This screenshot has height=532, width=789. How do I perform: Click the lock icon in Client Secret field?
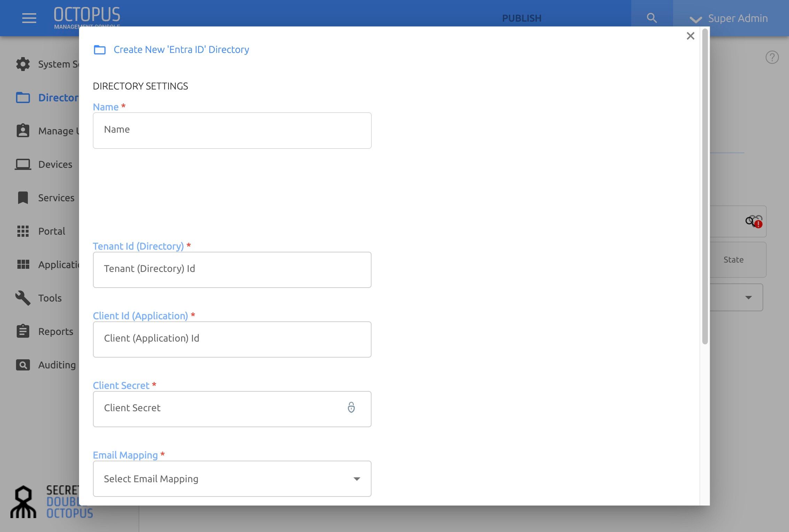click(x=351, y=407)
